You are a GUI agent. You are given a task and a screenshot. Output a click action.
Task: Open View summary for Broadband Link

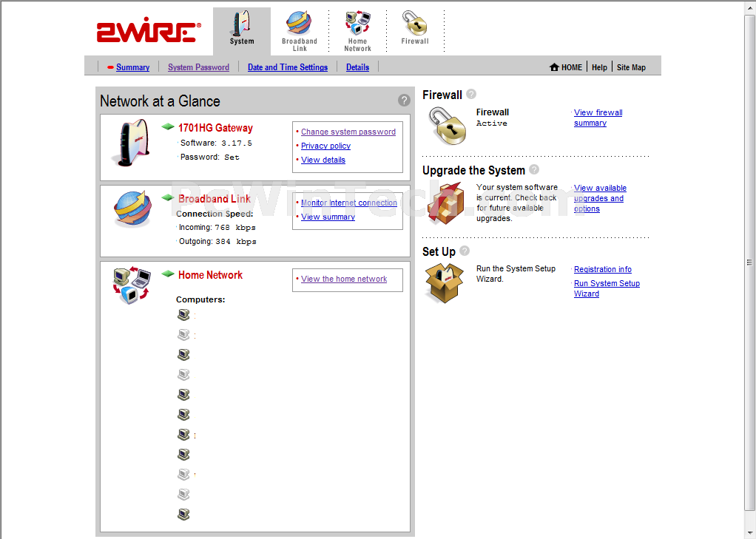pyautogui.click(x=328, y=217)
